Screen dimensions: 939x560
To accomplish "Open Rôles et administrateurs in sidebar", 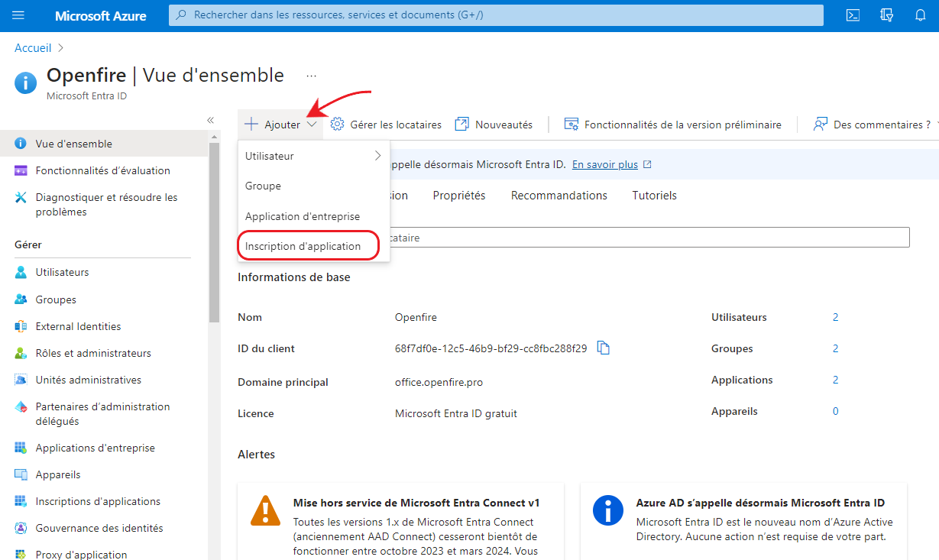I will 93,353.
